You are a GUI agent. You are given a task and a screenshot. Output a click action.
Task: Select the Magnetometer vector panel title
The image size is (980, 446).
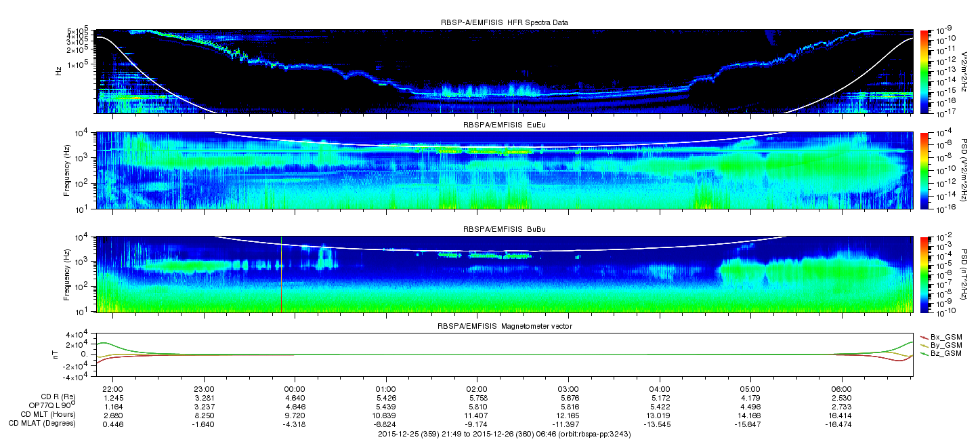tap(504, 327)
